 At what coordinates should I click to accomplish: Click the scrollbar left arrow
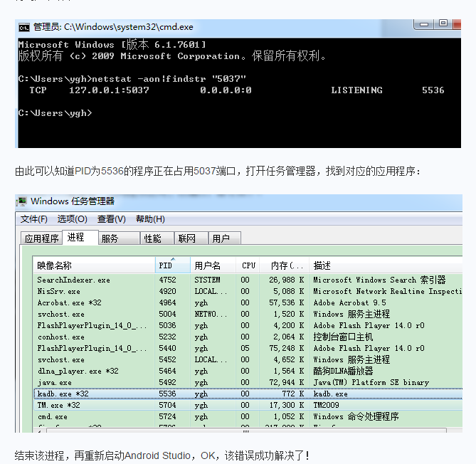coord(39,431)
